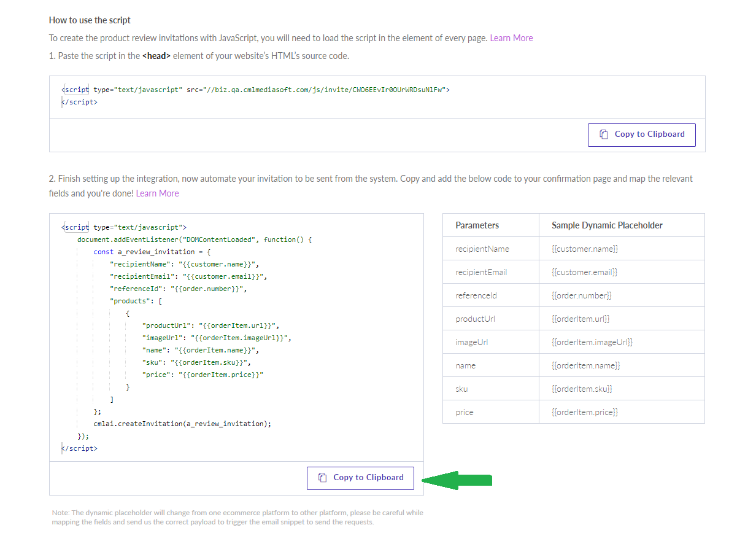
Task: Click the "document.addEventListener" code line
Action: click(195, 239)
